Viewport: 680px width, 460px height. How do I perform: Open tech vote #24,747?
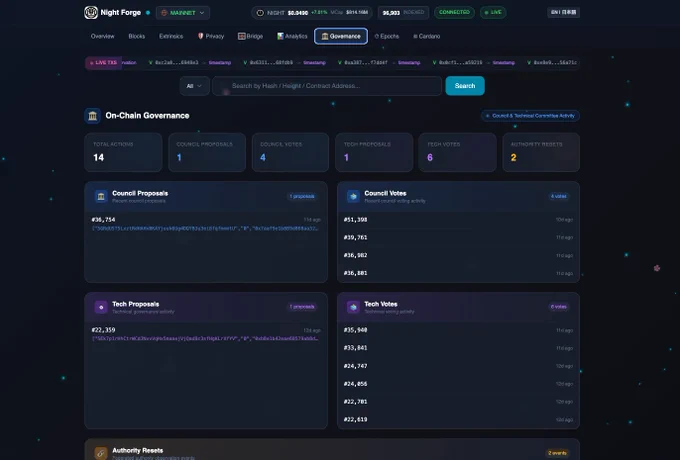point(458,366)
